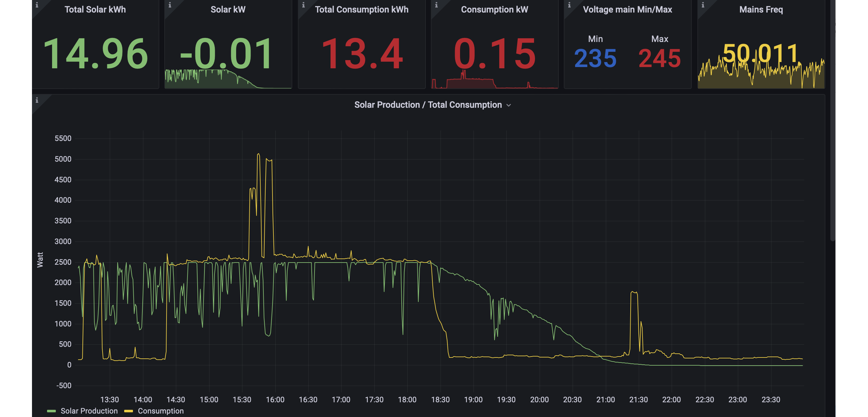Click the yellow Consumption legend color swatch
Viewport: 868px width, 417px height.
coord(128,411)
